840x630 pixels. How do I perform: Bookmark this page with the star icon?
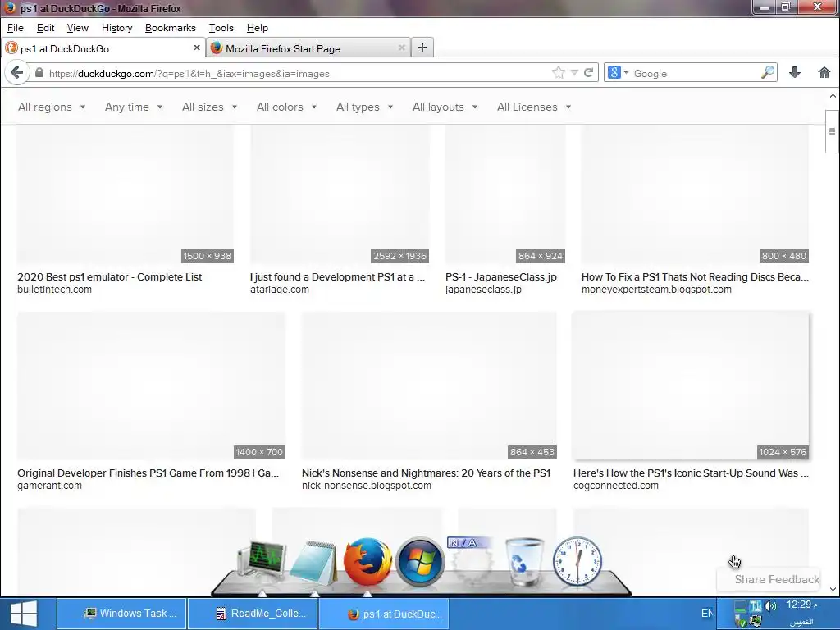click(x=558, y=73)
